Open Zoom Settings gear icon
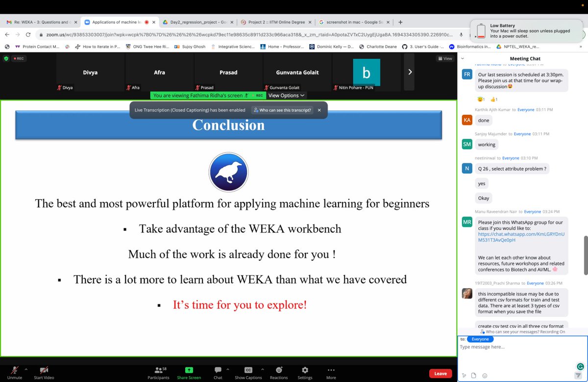The image size is (588, 382). [x=305, y=370]
